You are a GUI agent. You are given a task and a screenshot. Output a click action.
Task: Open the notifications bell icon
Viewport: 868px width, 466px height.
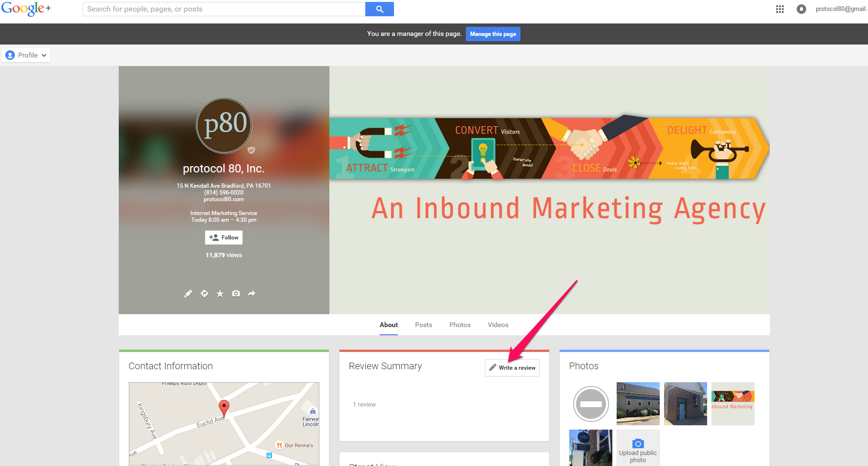[x=801, y=9]
